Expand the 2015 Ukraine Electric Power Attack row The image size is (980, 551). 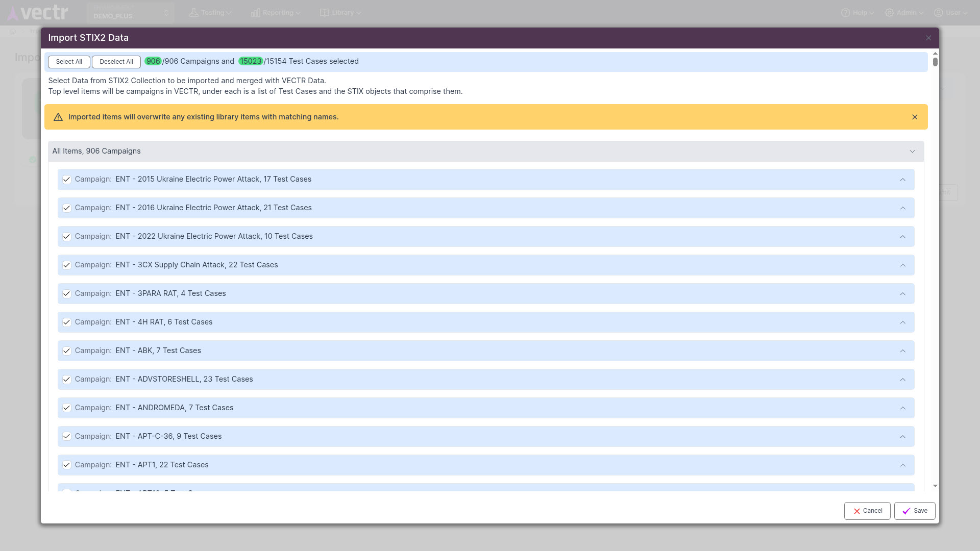902,180
